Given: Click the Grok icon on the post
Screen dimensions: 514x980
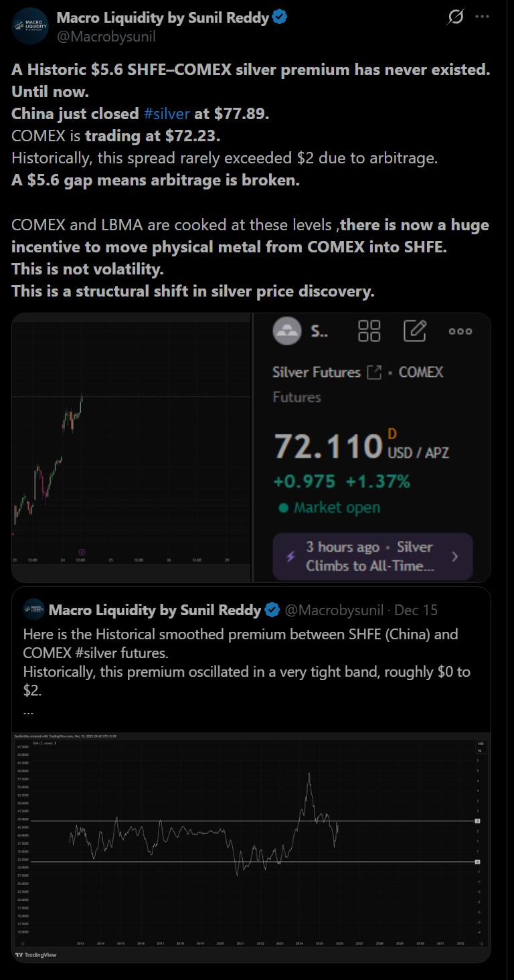Looking at the screenshot, I should tap(456, 17).
